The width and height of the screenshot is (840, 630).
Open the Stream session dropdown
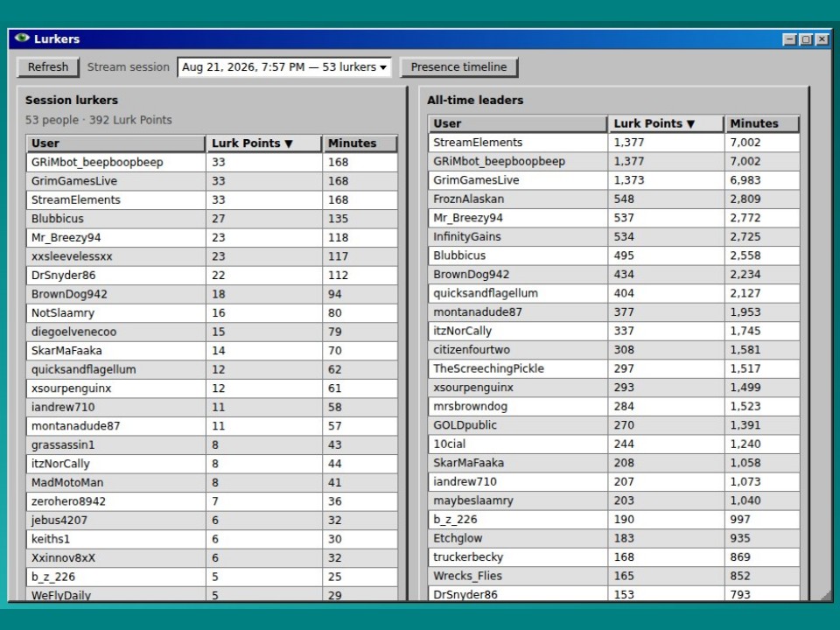284,67
